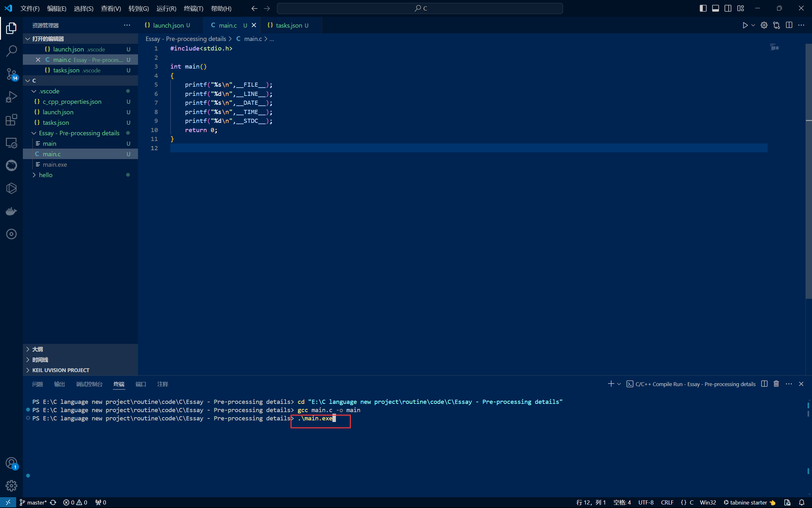
Task: Open the Run and Debug view
Action: click(11, 97)
